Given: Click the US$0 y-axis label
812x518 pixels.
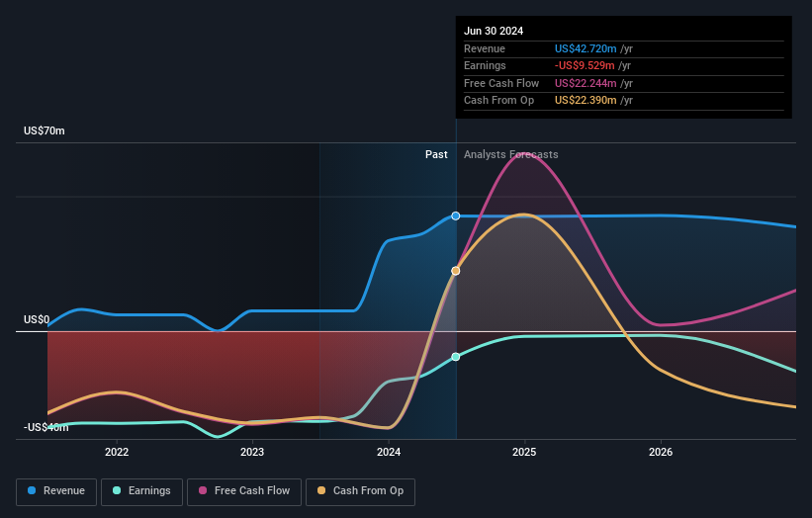Looking at the screenshot, I should click(x=37, y=319).
